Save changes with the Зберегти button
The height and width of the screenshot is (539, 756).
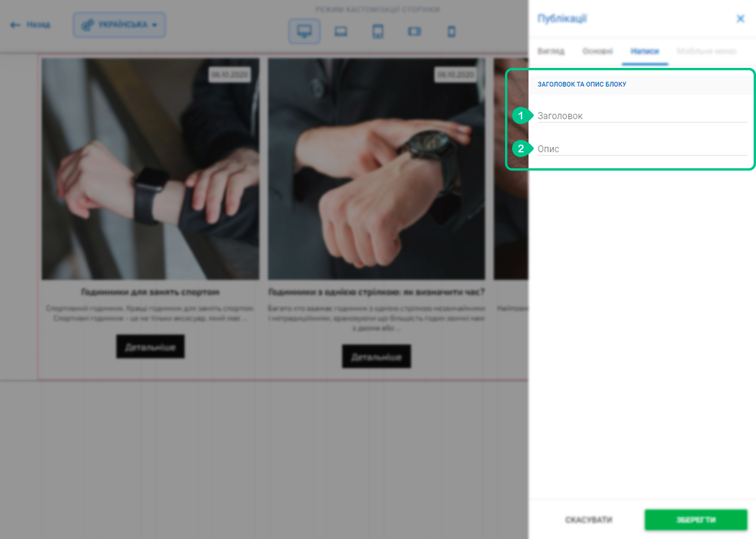click(x=696, y=520)
